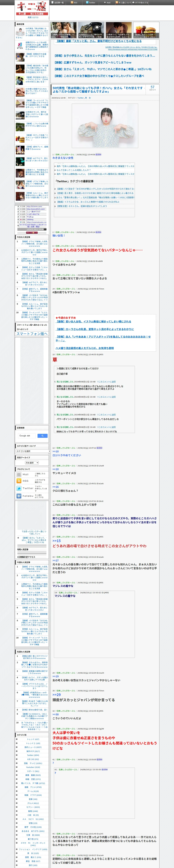Open recommended link ローラさんの乳首
Viewport: 174px width, 868px height.
pos(95,329)
